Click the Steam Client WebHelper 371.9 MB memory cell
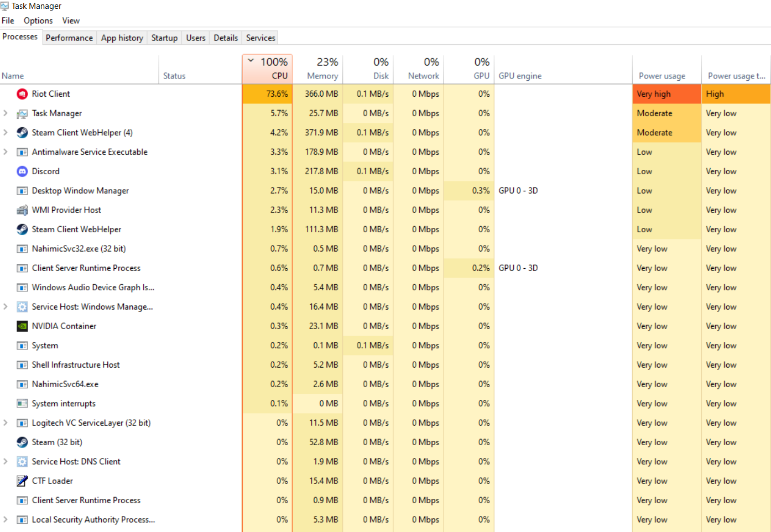The width and height of the screenshot is (771, 532). coord(317,133)
